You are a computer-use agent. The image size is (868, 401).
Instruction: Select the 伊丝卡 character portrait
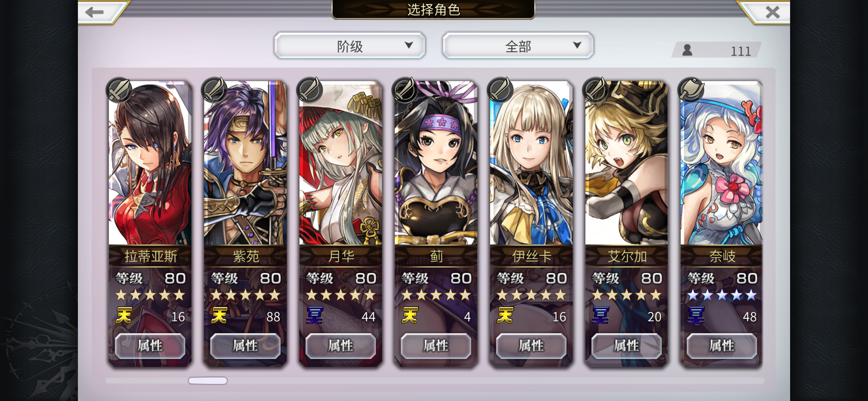click(531, 163)
